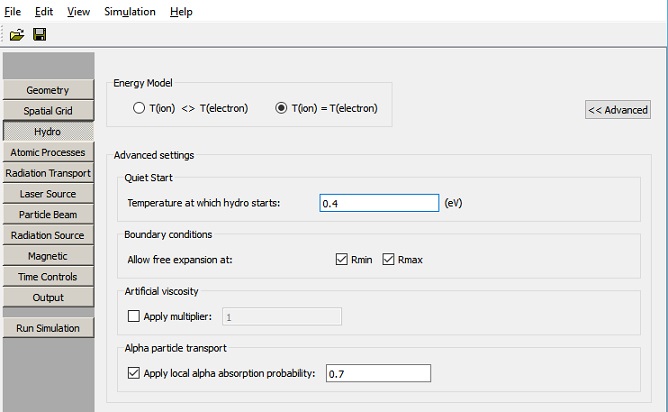This screenshot has height=412, width=668.
Task: Click the save disk icon
Action: tap(40, 35)
